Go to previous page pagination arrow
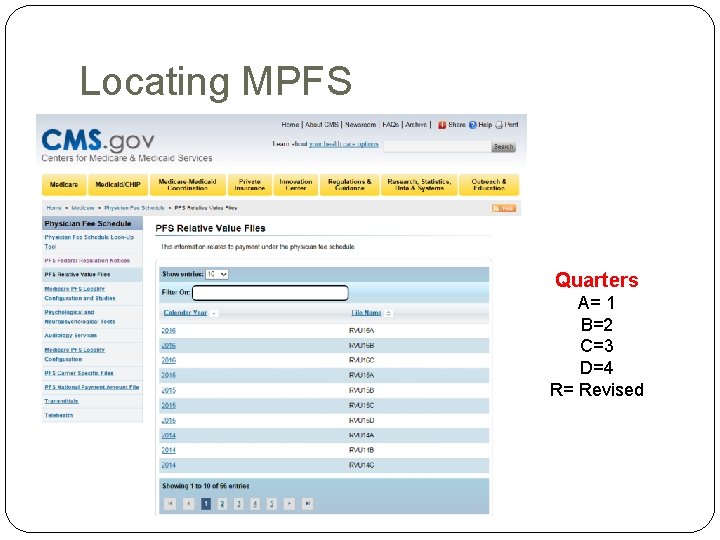Screen dimensions: 720x540 (188, 504)
